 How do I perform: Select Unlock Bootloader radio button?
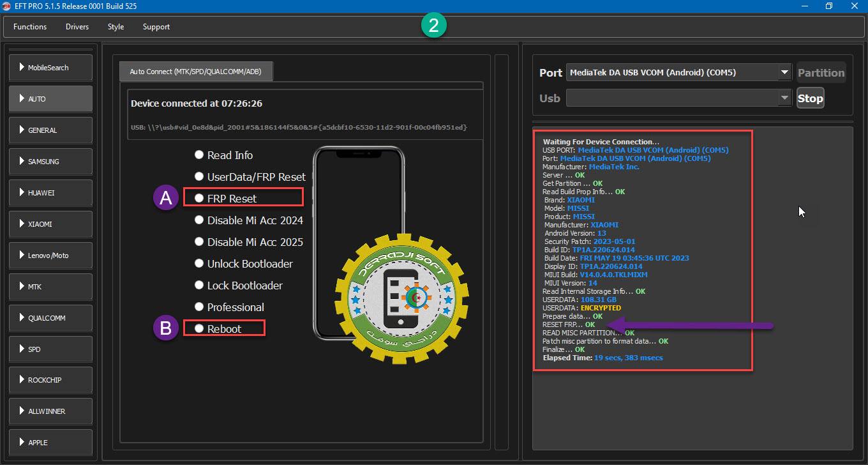pos(199,264)
